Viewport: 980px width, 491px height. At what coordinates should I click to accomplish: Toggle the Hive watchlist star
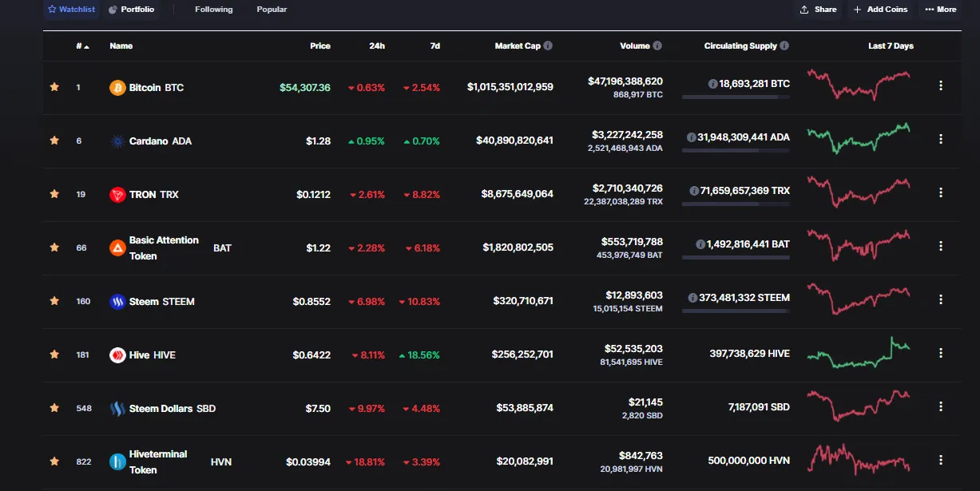click(x=54, y=354)
